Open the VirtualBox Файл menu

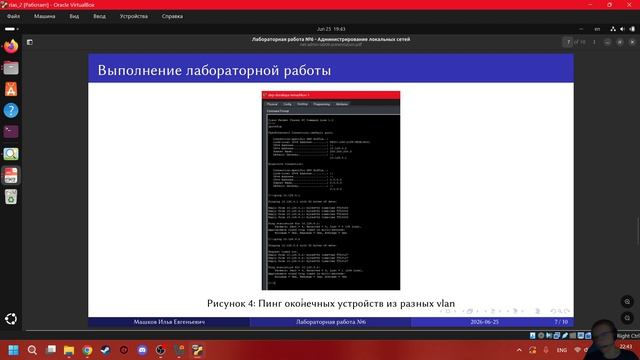click(13, 16)
